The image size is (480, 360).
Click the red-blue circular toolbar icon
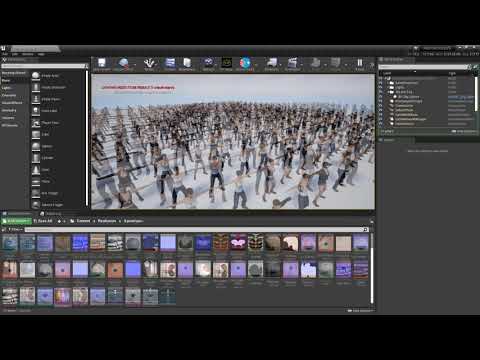coord(245,63)
